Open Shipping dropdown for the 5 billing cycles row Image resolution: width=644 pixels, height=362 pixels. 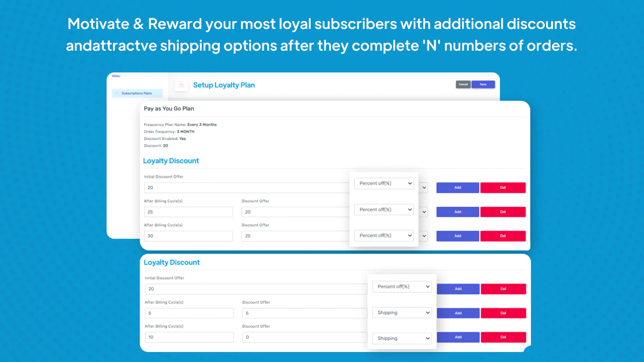pos(402,313)
